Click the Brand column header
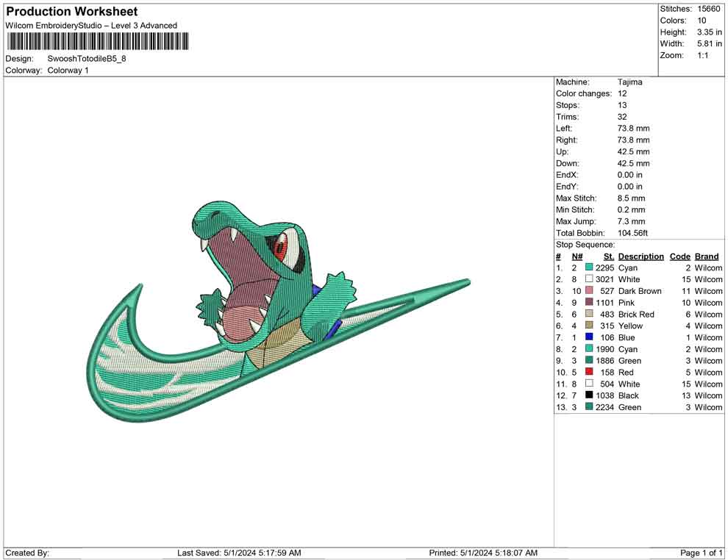 coord(707,256)
